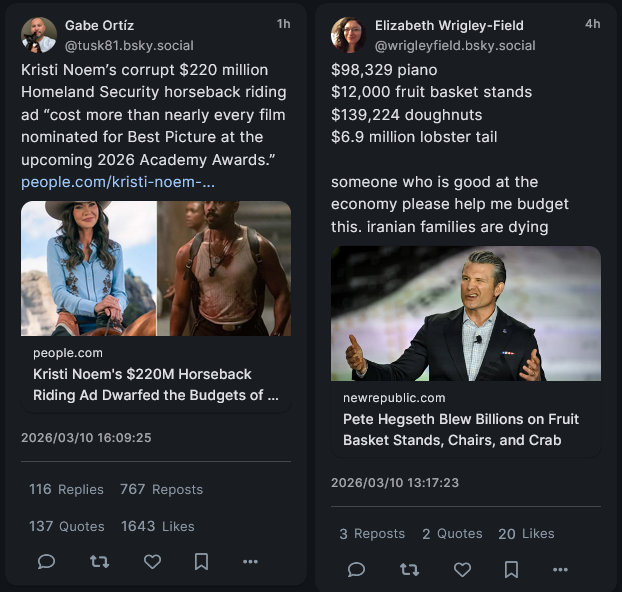This screenshot has height=592, width=622.
Task: View the 137 Quotes on Gabe's post
Action: coord(67,526)
